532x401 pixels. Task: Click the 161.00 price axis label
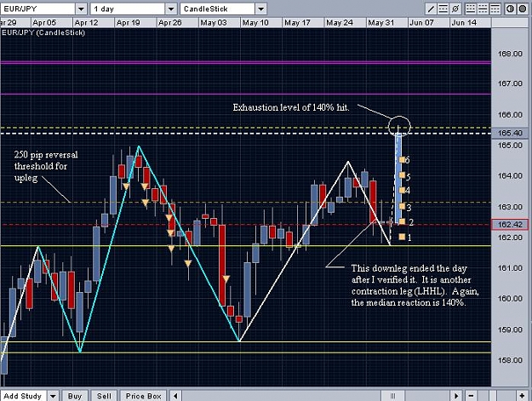(x=510, y=268)
